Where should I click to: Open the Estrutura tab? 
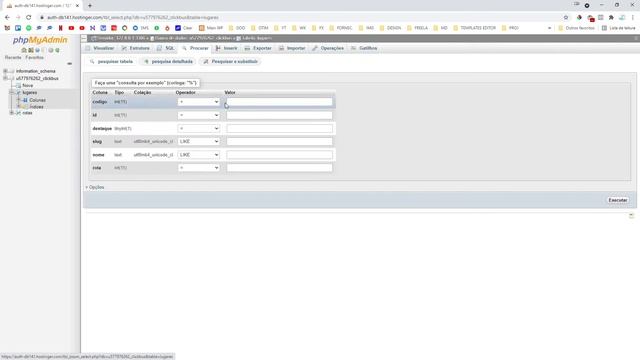click(136, 48)
